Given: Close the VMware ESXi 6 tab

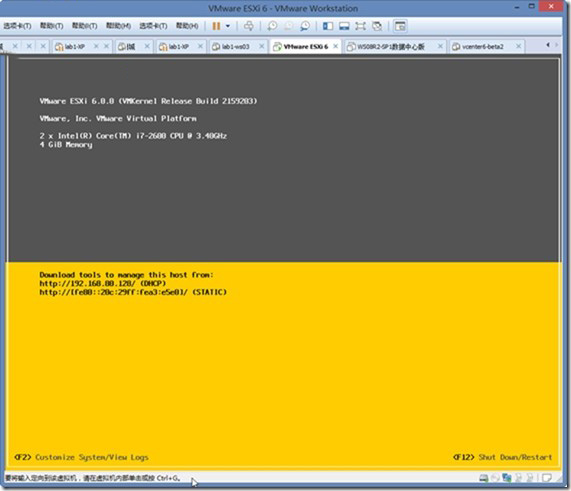Looking at the screenshot, I should [335, 46].
